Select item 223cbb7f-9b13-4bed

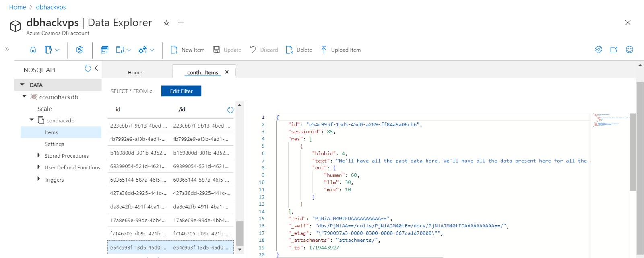170,126
